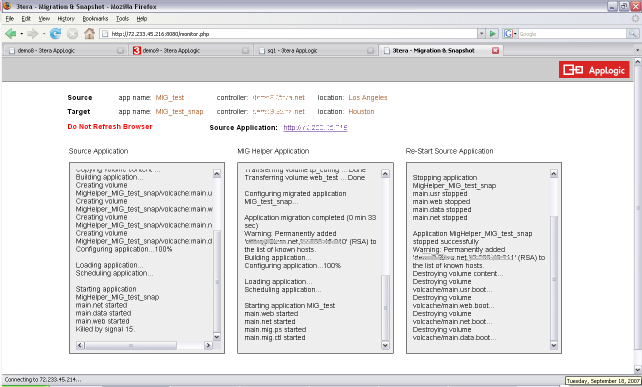Click scroll down arrow in Re-Start Source box
642x387 pixels.
tap(554, 345)
